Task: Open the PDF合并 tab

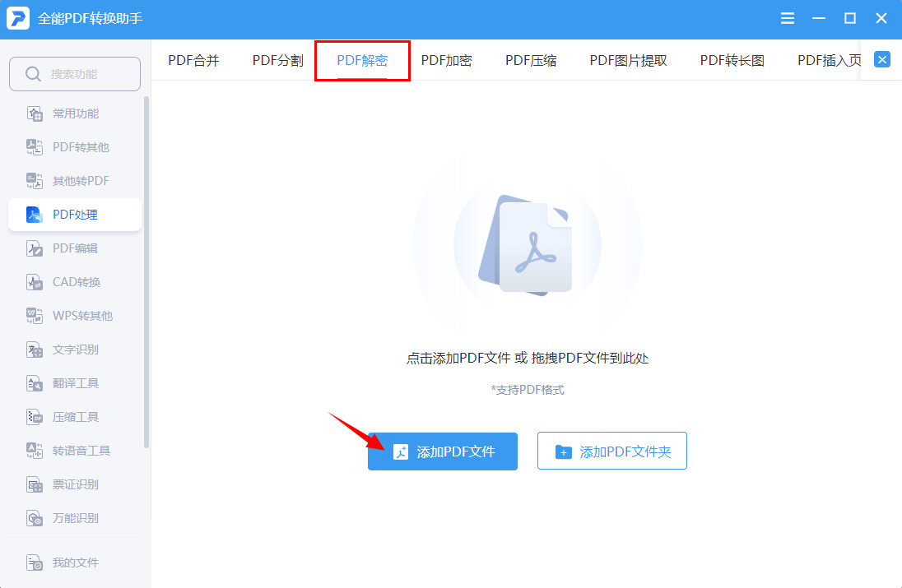Action: (x=193, y=59)
